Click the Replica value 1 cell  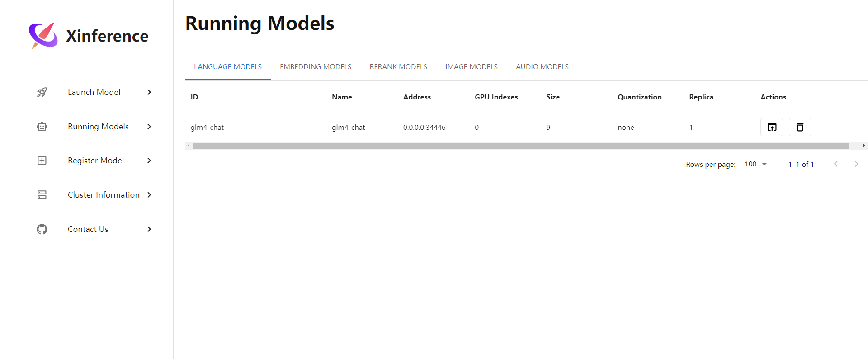pos(691,128)
